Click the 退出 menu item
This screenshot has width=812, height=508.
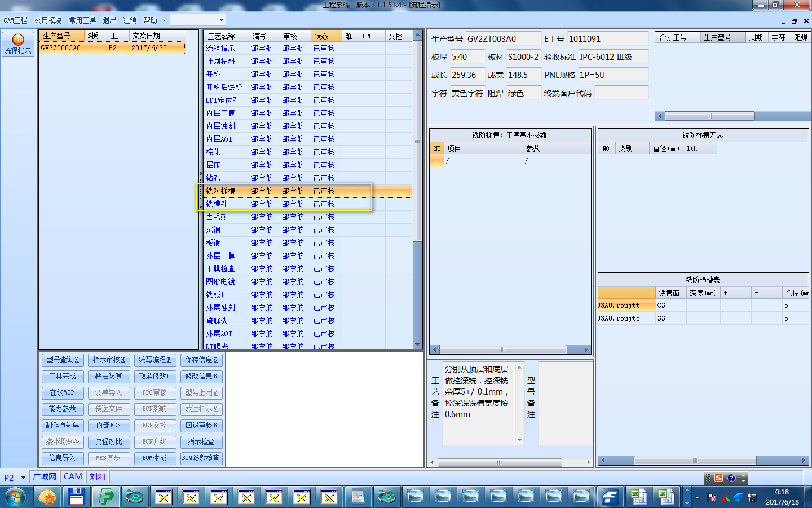pyautogui.click(x=109, y=20)
